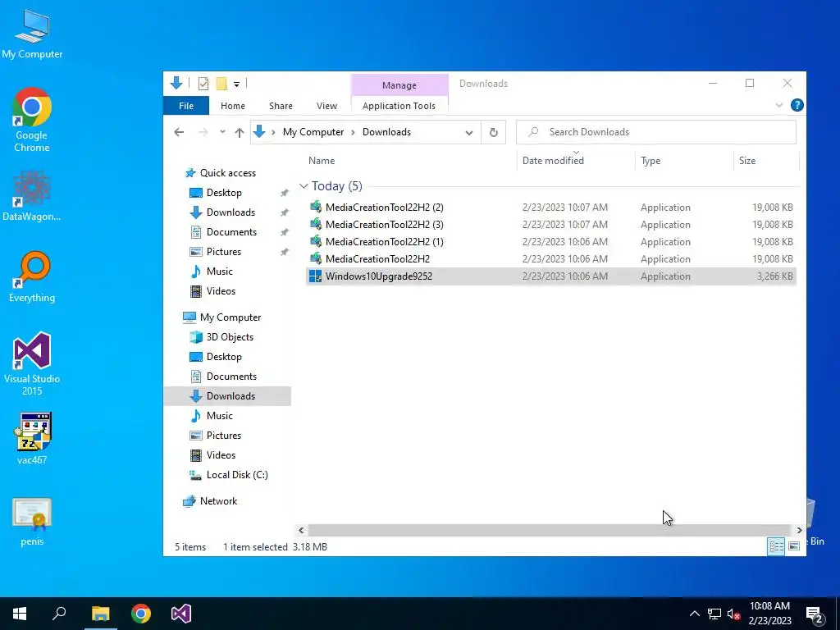Open the Customize Quick Access Toolbar dropdown
This screenshot has width=840, height=630.
coord(236,84)
